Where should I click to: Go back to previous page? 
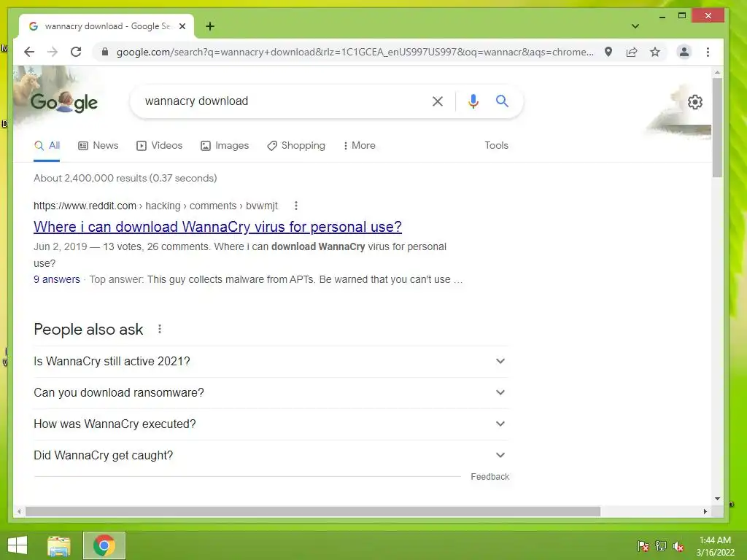29,52
